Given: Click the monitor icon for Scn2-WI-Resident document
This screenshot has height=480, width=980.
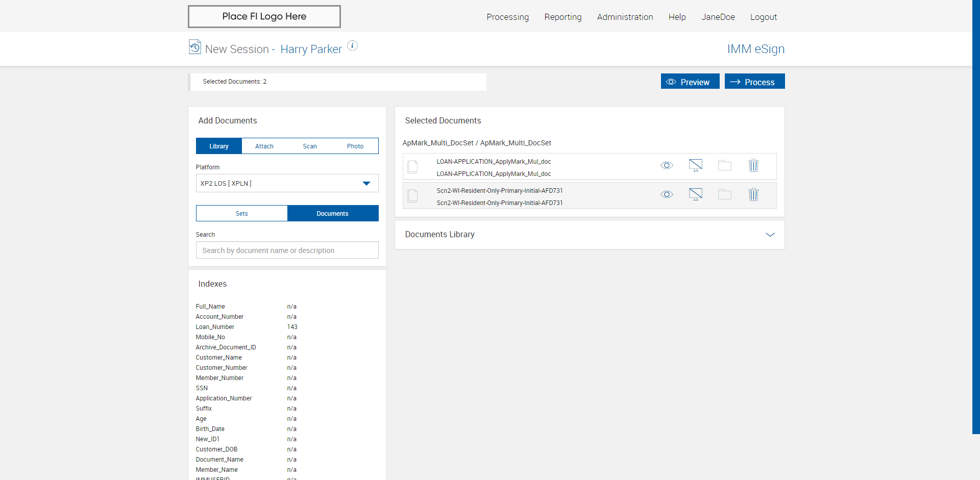Looking at the screenshot, I should tap(695, 195).
